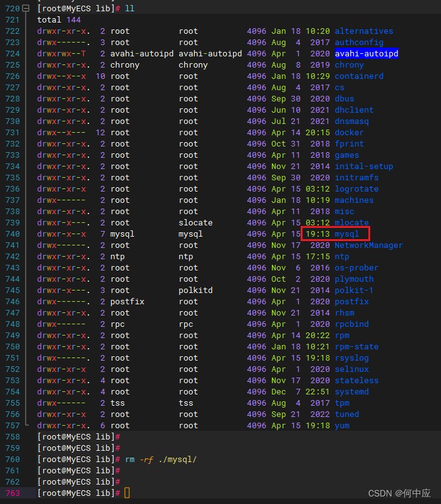
Task: Click the 'fprint' directory name
Action: tap(350, 143)
